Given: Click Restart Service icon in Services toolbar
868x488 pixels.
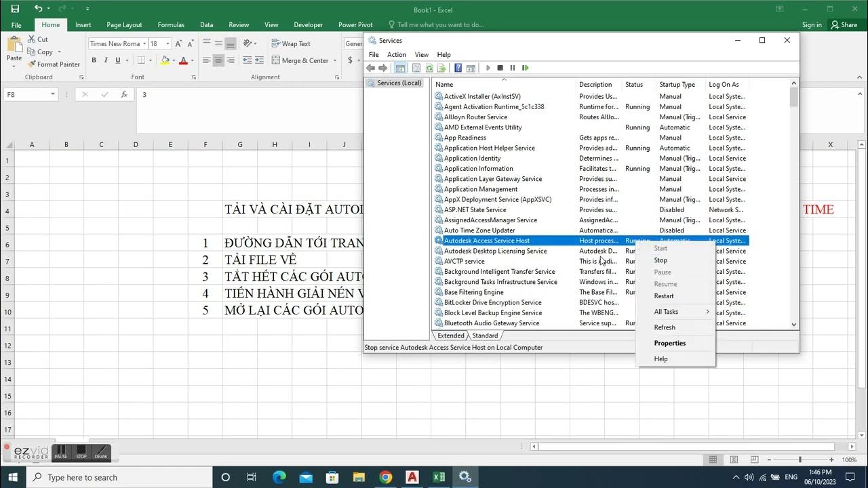Looking at the screenshot, I should [526, 68].
